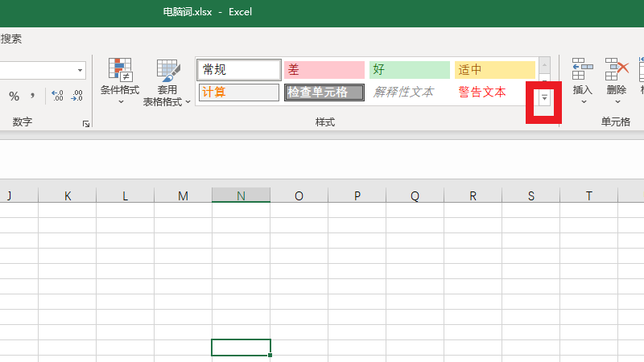Apply the 差 (Bad) pink cell style
This screenshot has height=362, width=644.
[x=322, y=69]
